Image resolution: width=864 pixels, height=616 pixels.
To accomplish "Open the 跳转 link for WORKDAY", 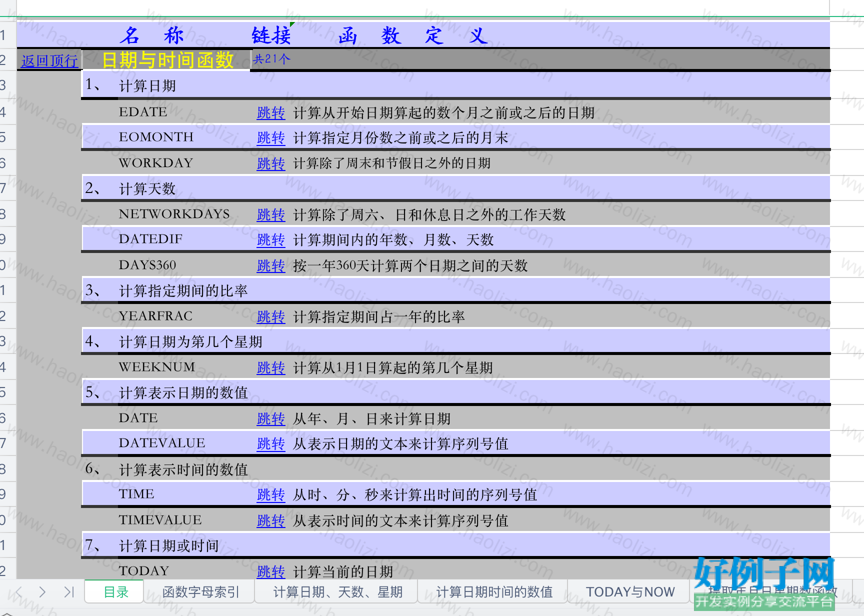I will 270,163.
